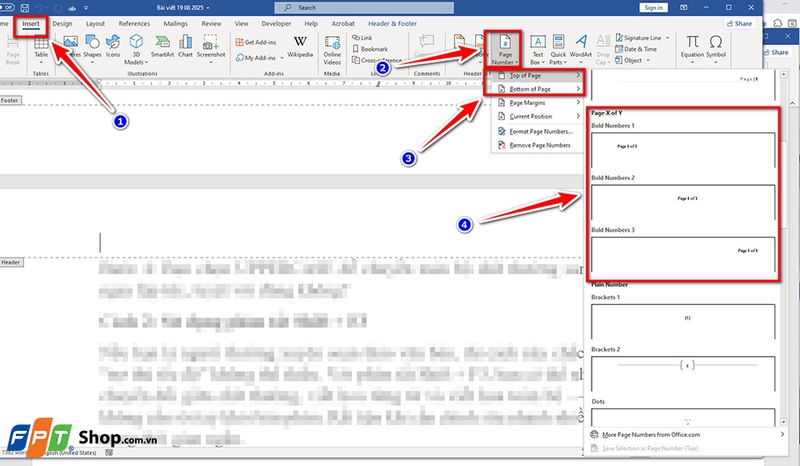Click the Sign in button
Screen dimensions: 800x466
(681, 7)
